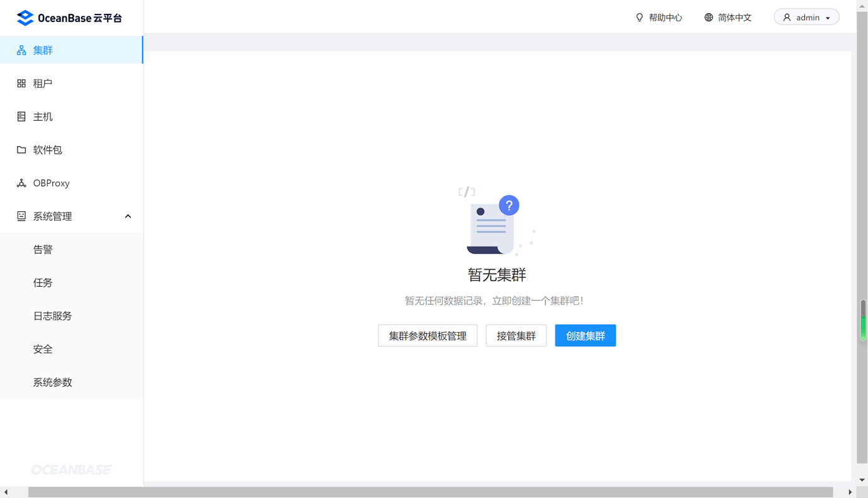This screenshot has width=868, height=498.
Task: Click the 租户 tenant icon
Action: (x=21, y=82)
